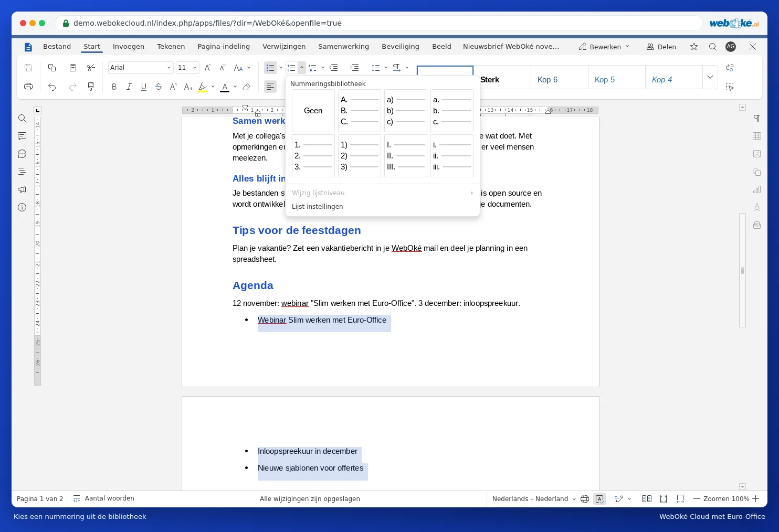This screenshot has height=532, width=779.
Task: Apply the font color button
Action: click(225, 87)
